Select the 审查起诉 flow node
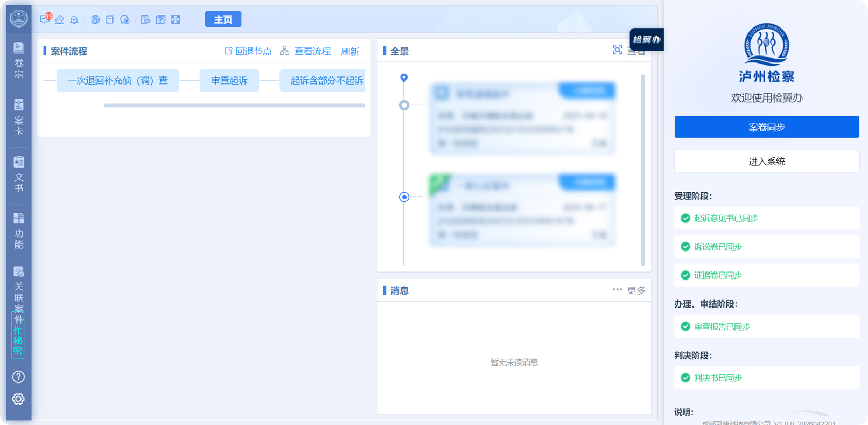868x425 pixels. coord(229,81)
